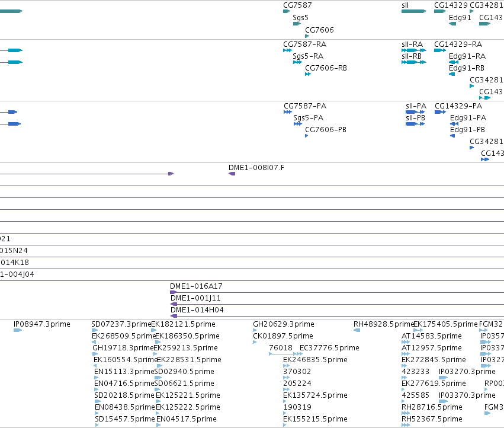Select the CG7606-RB transcript label
Viewport: 504px width, 428px height.
(326, 68)
